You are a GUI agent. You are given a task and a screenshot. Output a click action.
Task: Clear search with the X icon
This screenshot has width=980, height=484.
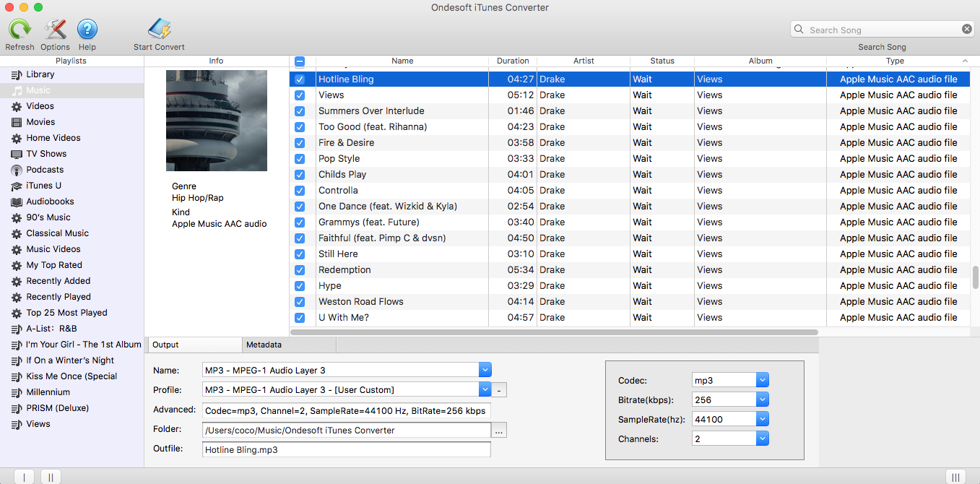pyautogui.click(x=967, y=29)
